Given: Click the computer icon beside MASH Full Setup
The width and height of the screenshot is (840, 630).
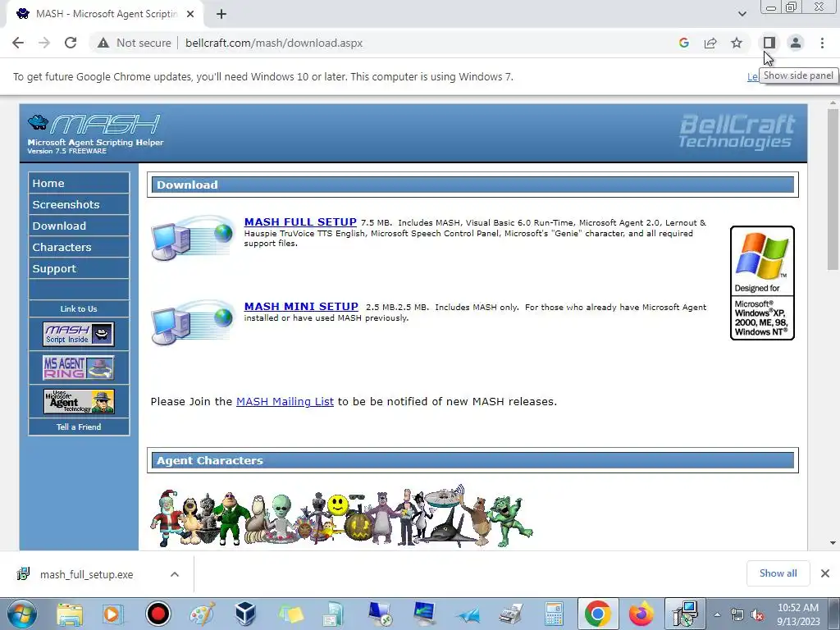Looking at the screenshot, I should pyautogui.click(x=193, y=237).
